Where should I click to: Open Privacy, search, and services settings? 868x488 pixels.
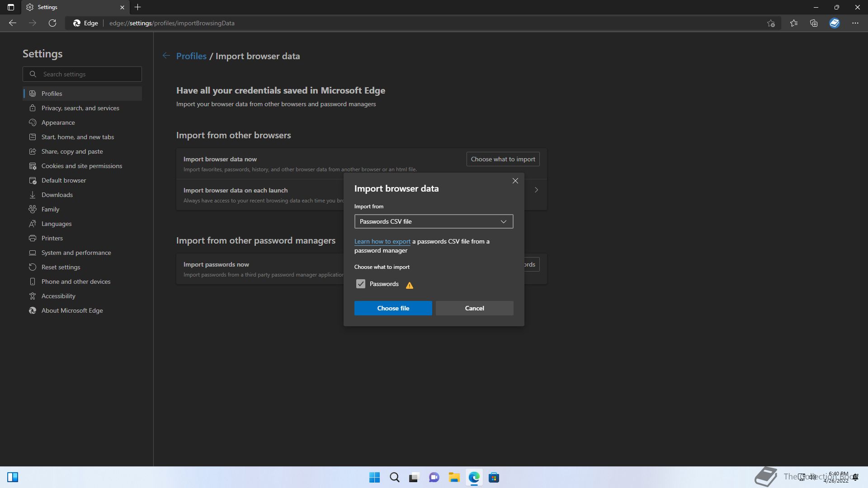coord(82,108)
